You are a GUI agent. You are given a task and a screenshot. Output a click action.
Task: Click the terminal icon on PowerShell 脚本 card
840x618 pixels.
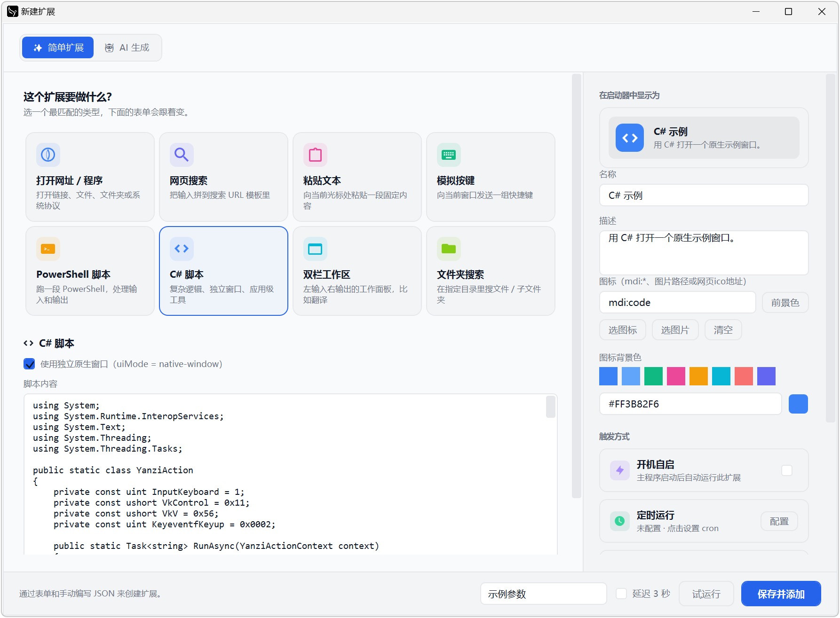pos(48,249)
